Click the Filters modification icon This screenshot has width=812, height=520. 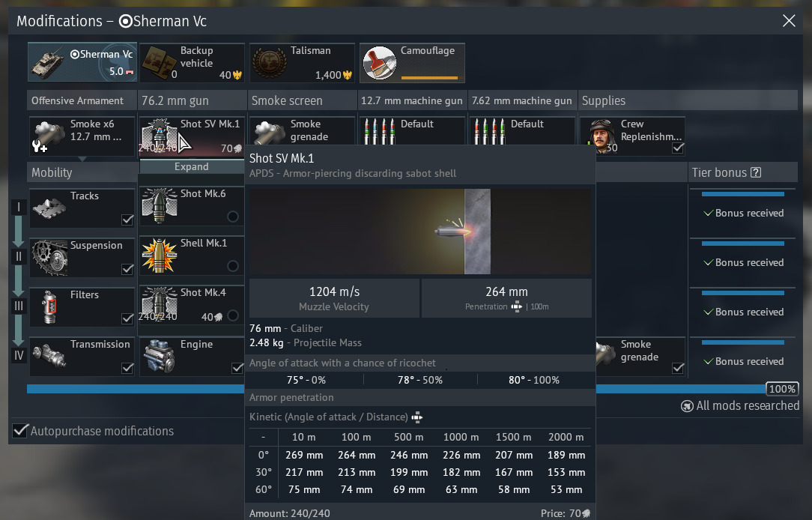[49, 306]
